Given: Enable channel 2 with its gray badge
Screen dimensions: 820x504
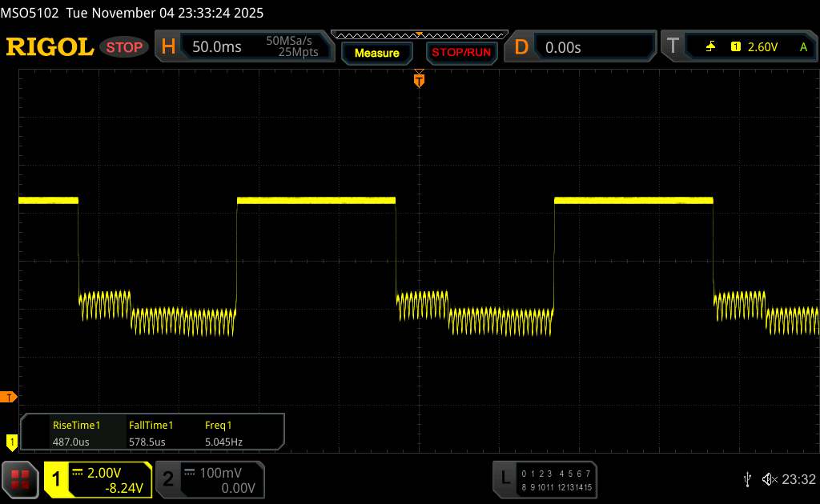Looking at the screenshot, I should coord(168,478).
